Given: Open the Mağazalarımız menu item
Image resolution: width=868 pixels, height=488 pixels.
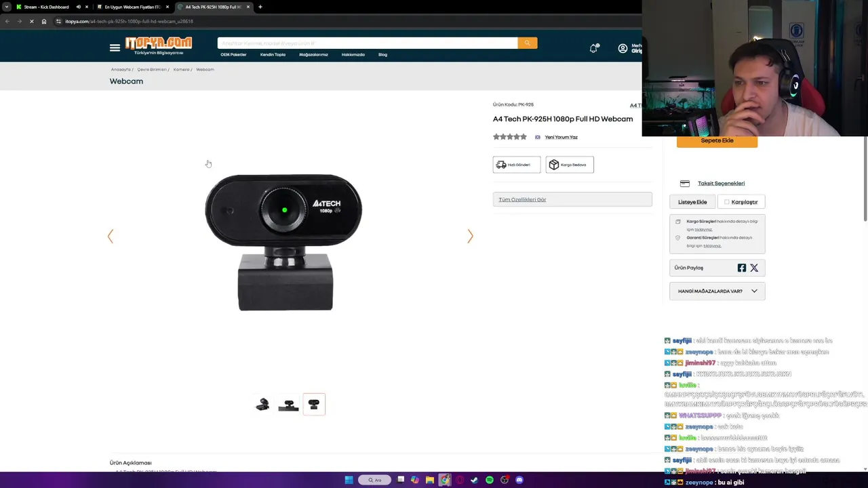Looking at the screenshot, I should pos(313,55).
